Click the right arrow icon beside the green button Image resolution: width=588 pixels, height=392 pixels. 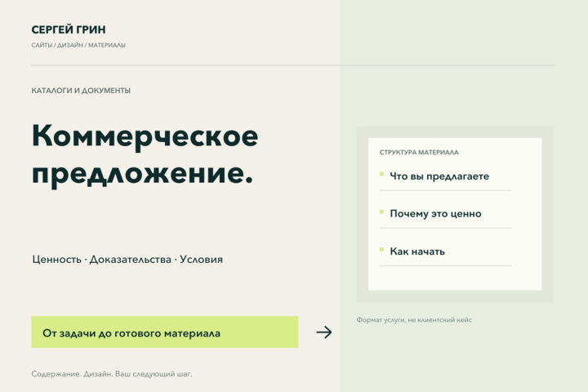point(324,332)
